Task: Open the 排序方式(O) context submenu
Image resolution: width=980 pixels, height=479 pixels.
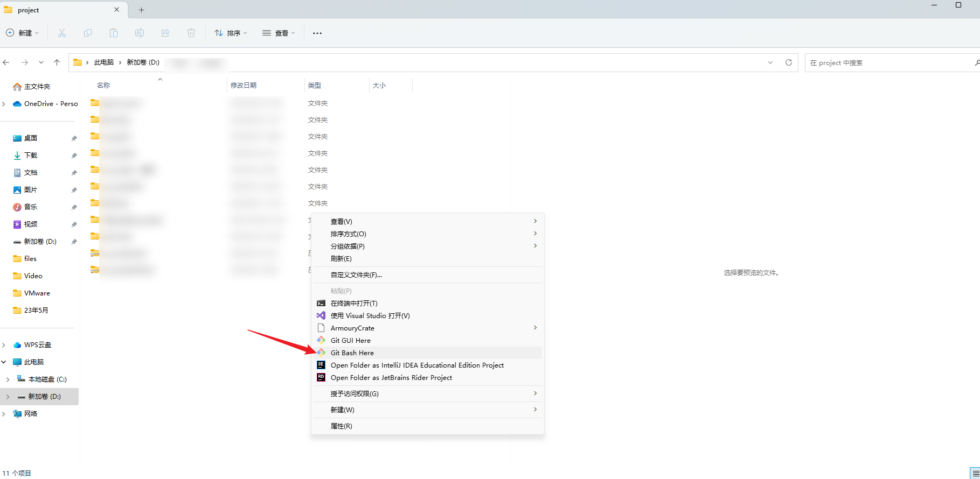Action: click(428, 234)
